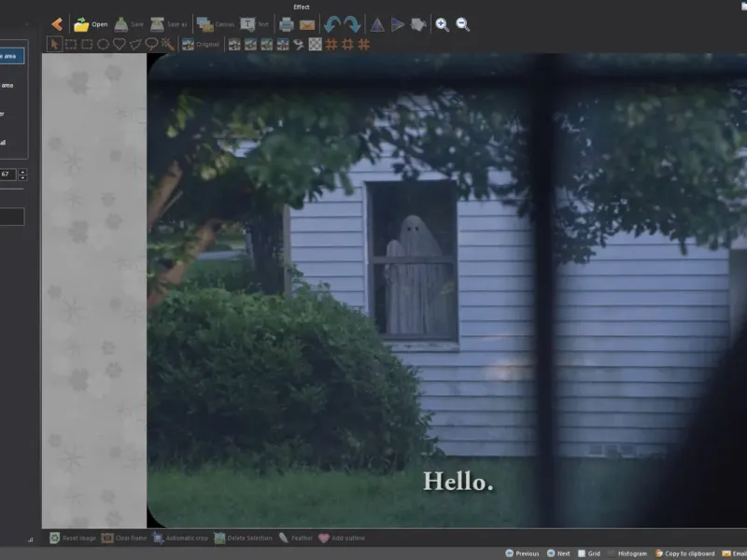Choose the heart shape selection tool
This screenshot has width=747, height=560.
[x=120, y=44]
